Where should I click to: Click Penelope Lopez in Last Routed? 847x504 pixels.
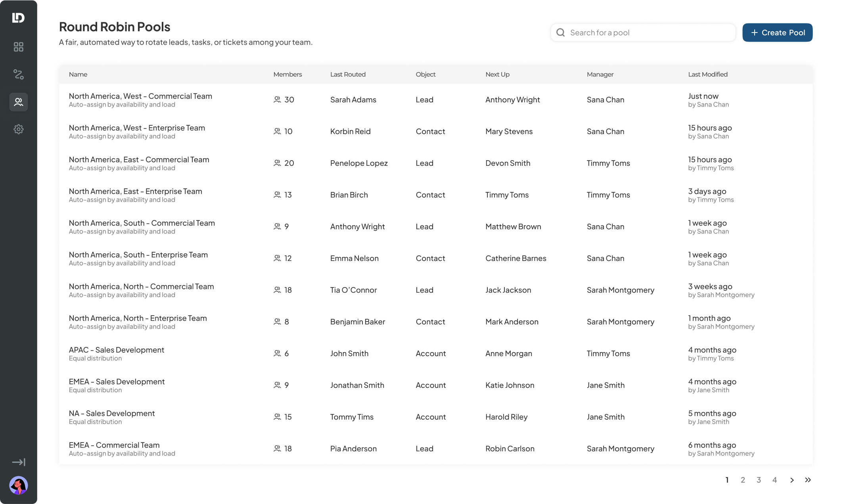coord(359,163)
